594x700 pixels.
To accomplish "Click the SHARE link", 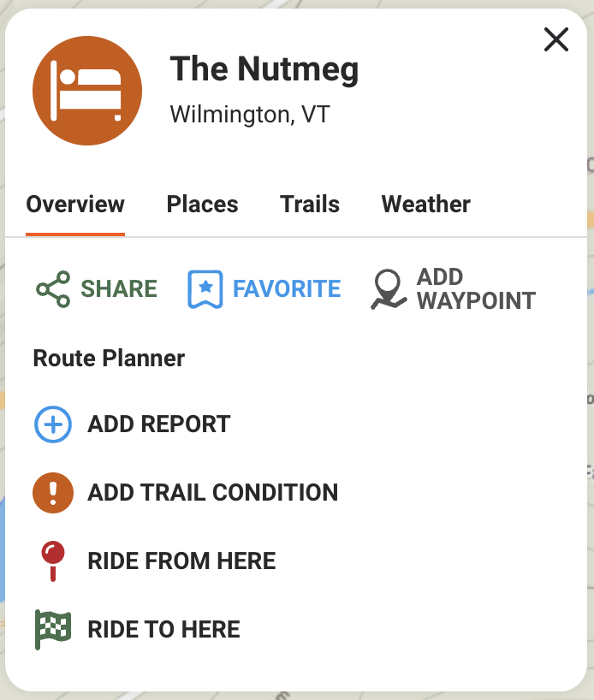I will pyautogui.click(x=119, y=289).
